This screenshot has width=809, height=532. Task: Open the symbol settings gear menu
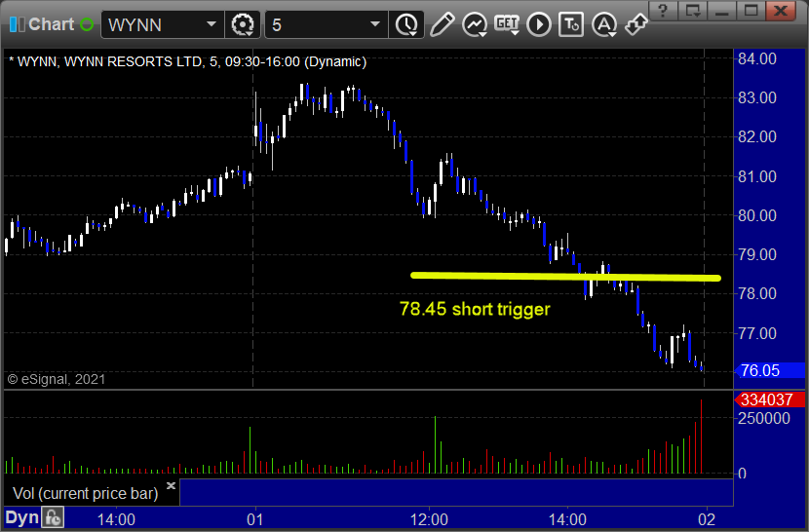point(243,24)
